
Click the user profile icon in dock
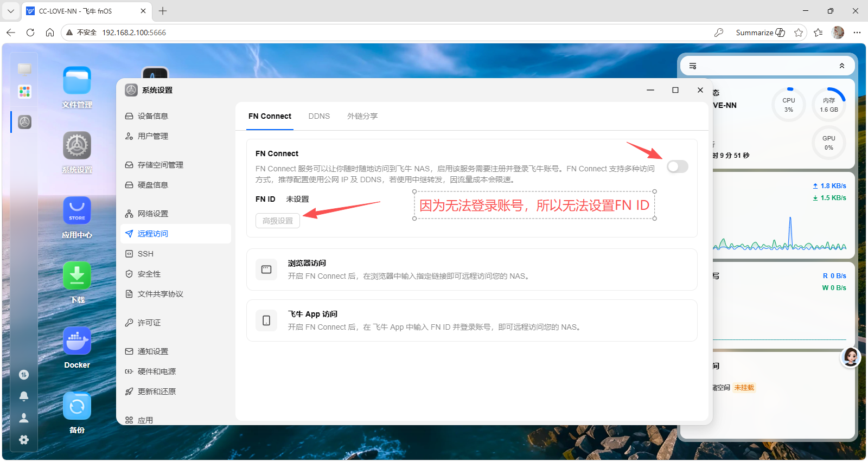(24, 418)
